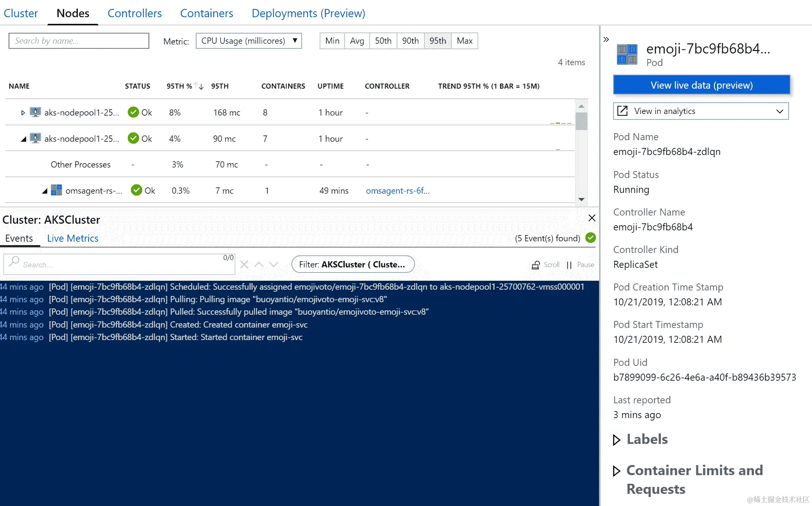Viewport: 812px width, 506px height.
Task: Click the nodes table vertical scrollbar thumb
Action: [x=581, y=121]
